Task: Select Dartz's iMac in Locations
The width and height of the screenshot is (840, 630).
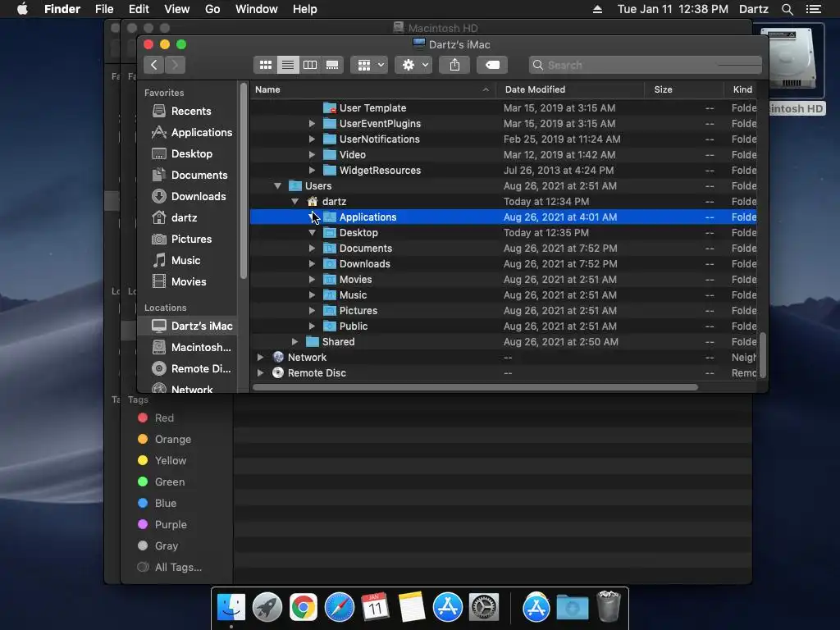Action: pos(188,326)
